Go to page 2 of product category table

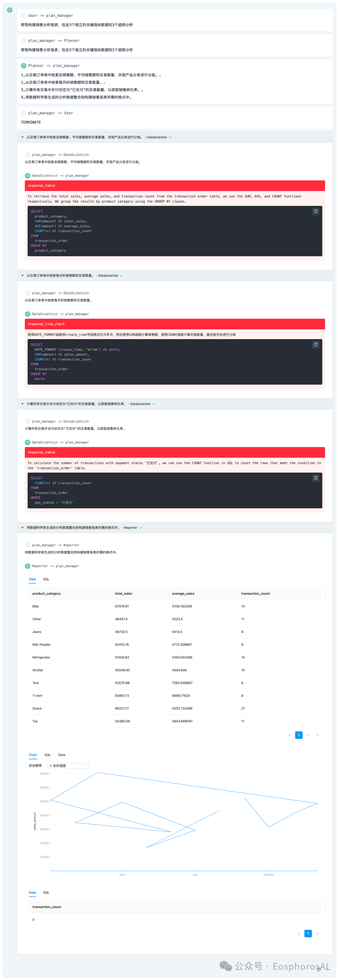(x=308, y=735)
